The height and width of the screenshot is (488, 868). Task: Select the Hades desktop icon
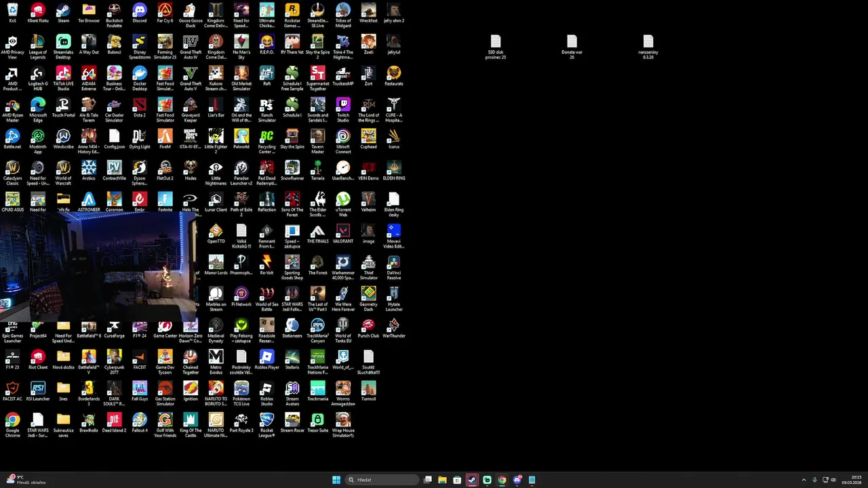(x=191, y=171)
